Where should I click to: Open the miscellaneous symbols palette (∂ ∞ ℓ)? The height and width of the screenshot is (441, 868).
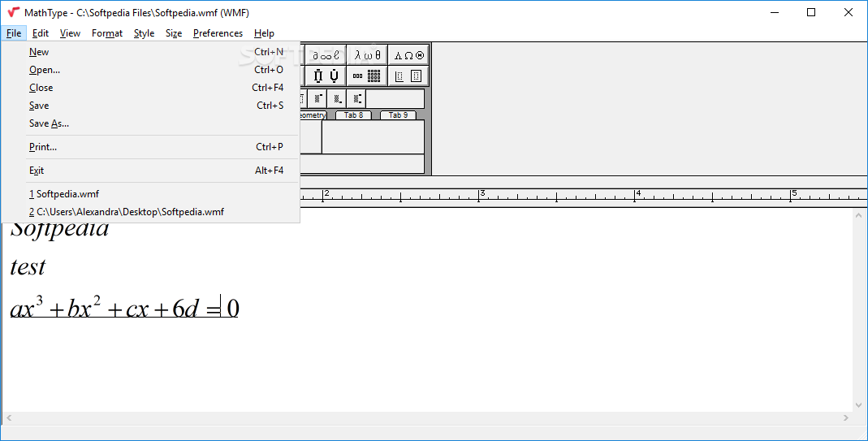(326, 55)
